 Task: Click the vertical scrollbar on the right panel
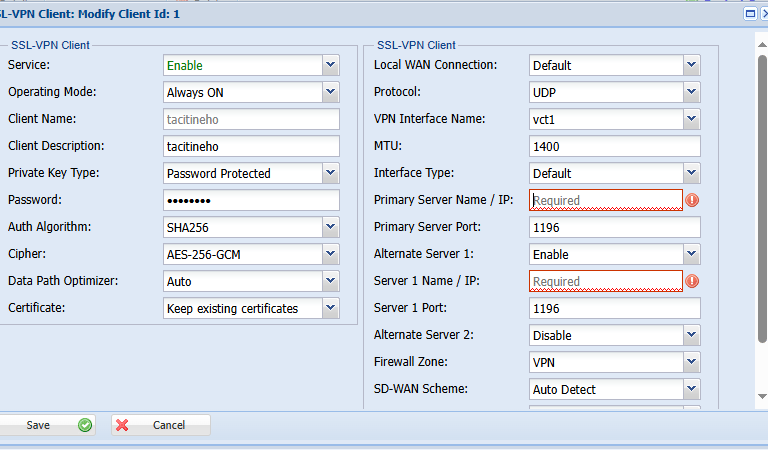point(761,200)
